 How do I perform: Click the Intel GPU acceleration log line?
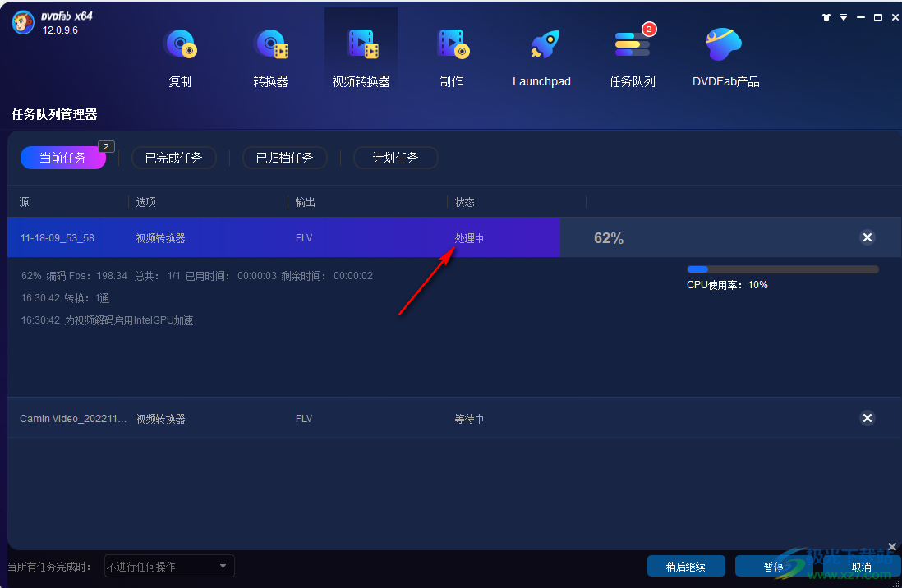tap(107, 320)
